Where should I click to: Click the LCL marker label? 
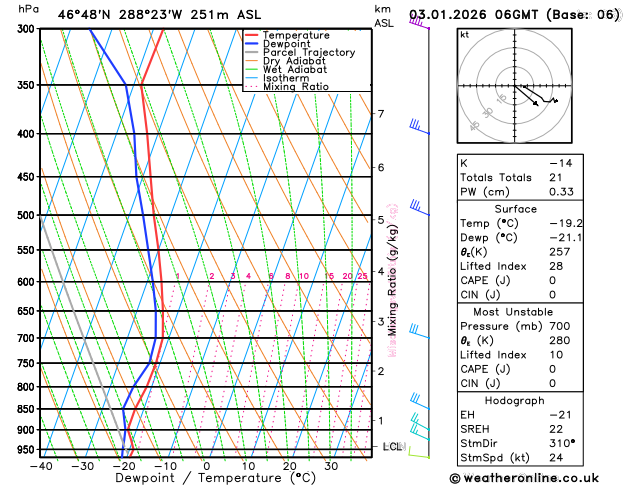point(395,446)
